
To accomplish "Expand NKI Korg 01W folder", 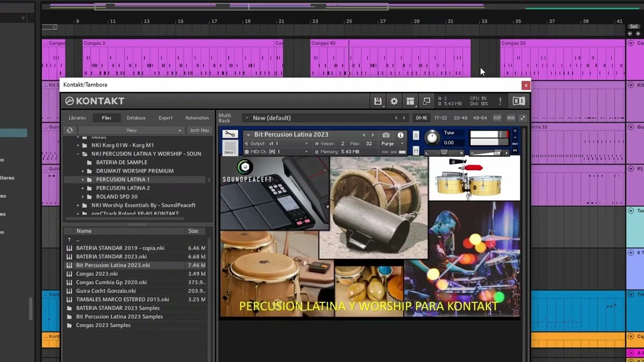I will point(78,145).
